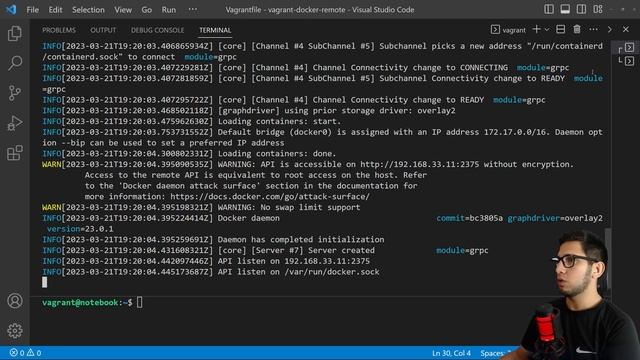Viewport: 640px width, 360px height.
Task: Click the VS Code logo icon
Action: coord(11,9)
